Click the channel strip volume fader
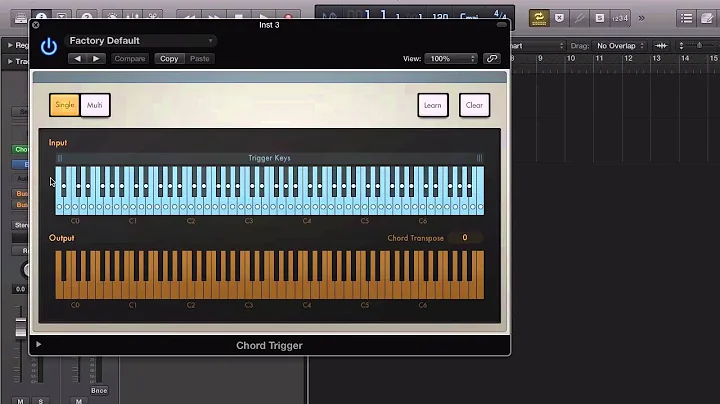Screen dimensions: 720x404 [20, 327]
